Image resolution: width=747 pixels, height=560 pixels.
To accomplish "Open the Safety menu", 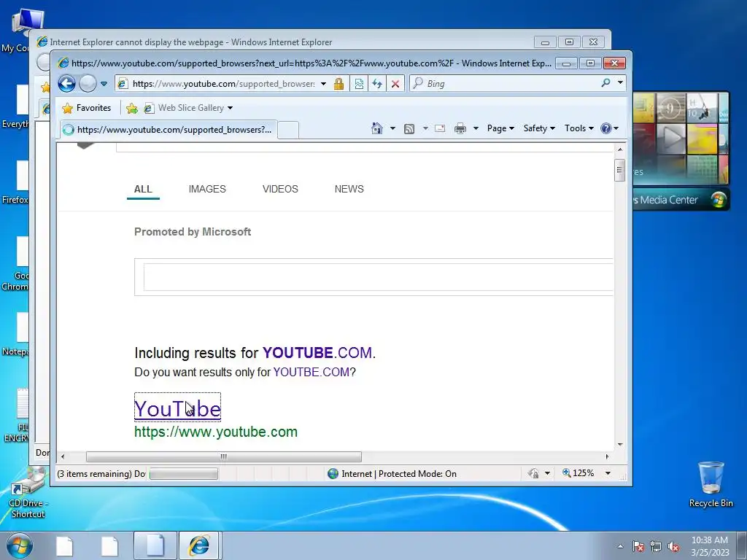I will point(539,128).
